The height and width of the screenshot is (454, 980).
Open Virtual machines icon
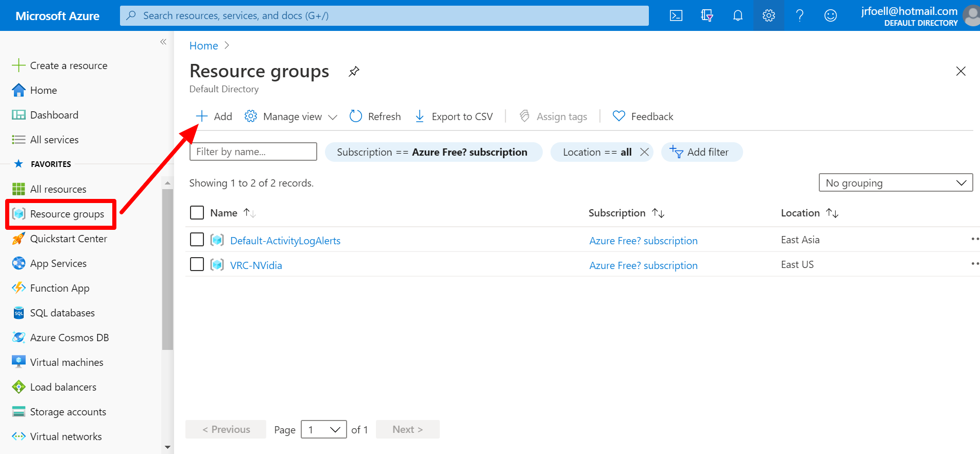19,362
